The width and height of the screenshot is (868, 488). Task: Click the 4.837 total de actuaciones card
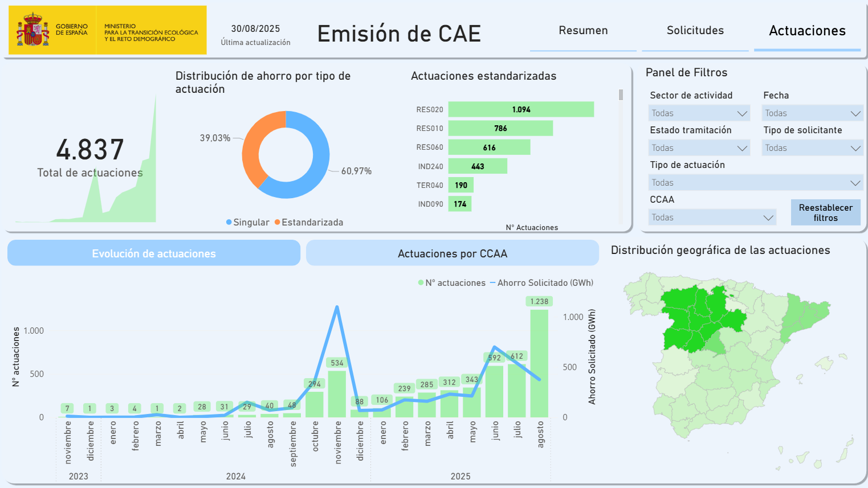pyautogui.click(x=90, y=157)
